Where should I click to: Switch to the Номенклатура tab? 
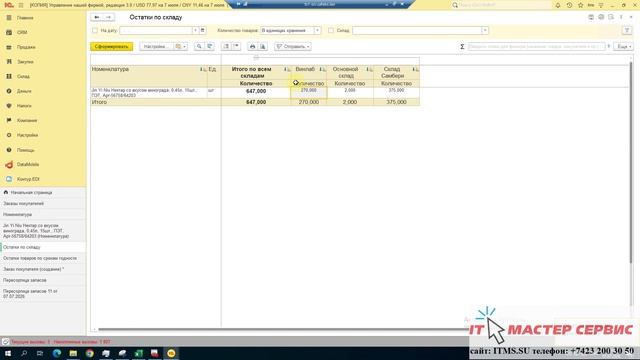43,214
